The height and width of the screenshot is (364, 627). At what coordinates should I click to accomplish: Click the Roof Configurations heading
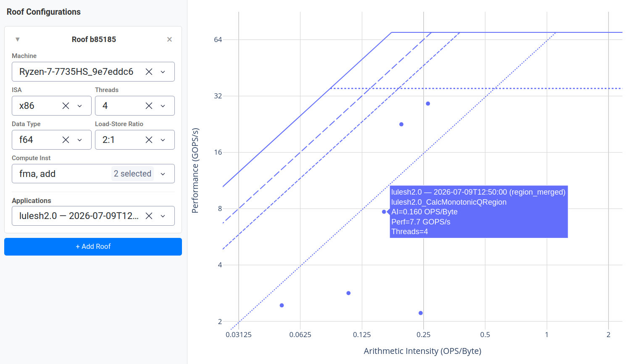(44, 12)
